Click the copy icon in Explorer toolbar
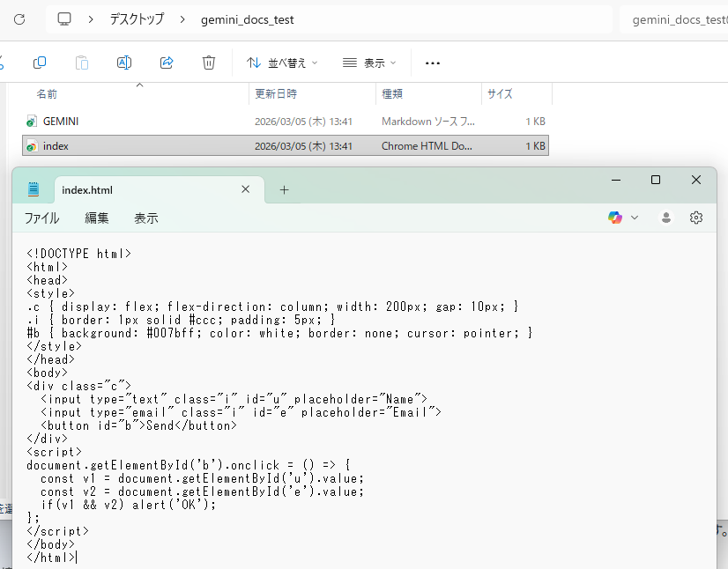728x569 pixels. pyautogui.click(x=40, y=63)
